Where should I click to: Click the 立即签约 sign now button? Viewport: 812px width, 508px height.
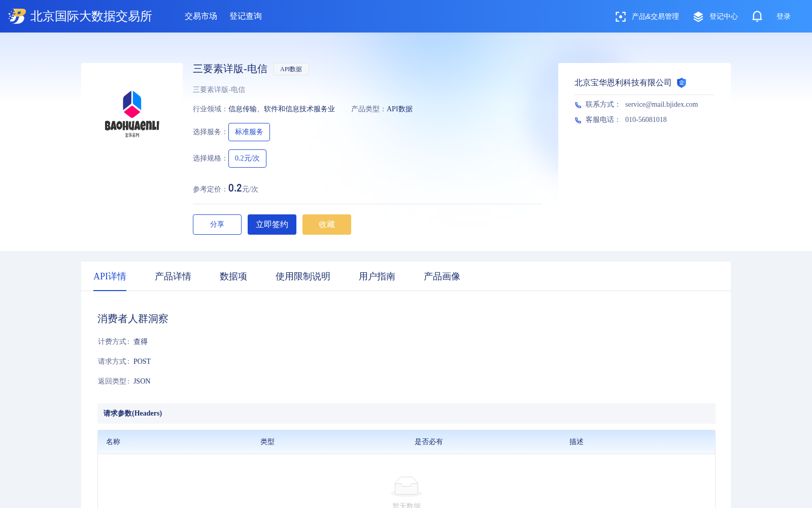point(272,225)
